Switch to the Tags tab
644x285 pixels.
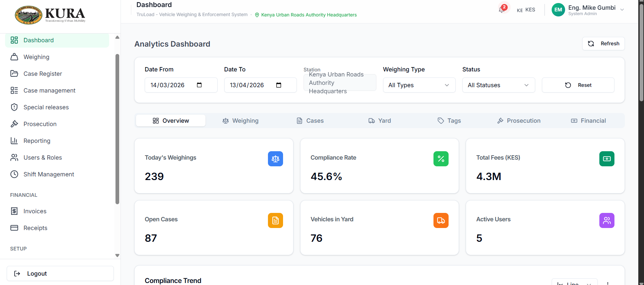[449, 121]
